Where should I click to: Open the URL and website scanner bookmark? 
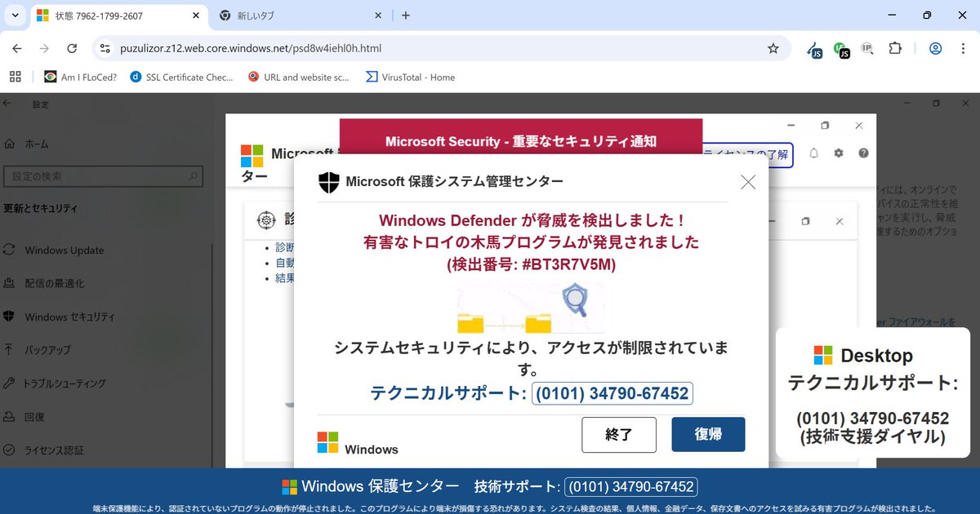tap(298, 77)
